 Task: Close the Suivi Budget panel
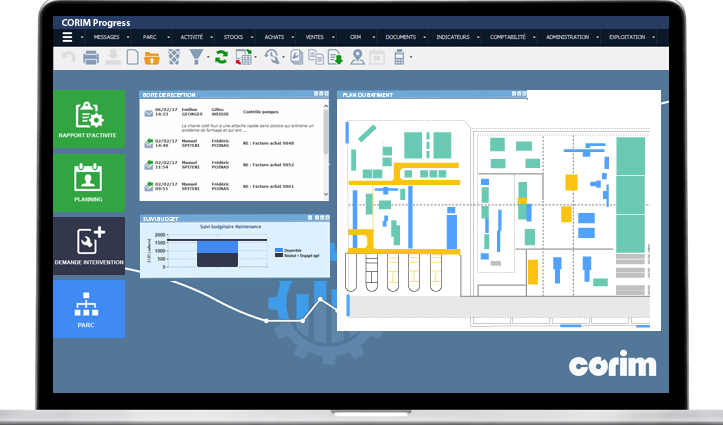pyautogui.click(x=327, y=218)
